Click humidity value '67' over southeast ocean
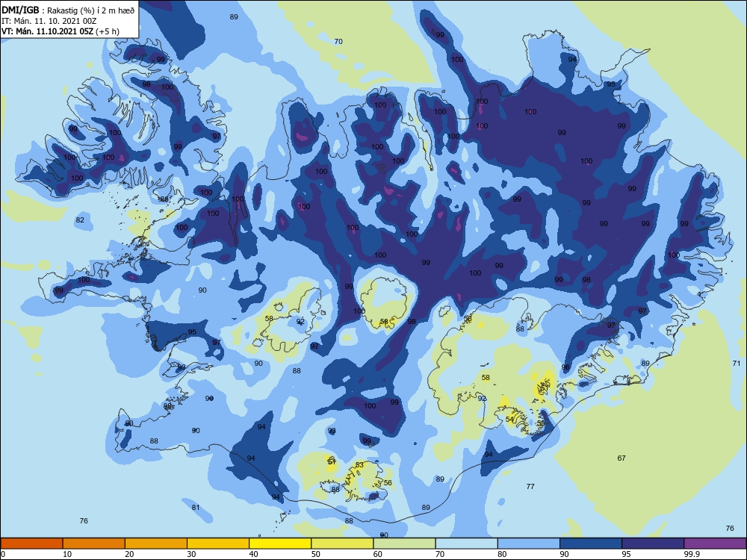This screenshot has height=560, width=747. pos(622,458)
